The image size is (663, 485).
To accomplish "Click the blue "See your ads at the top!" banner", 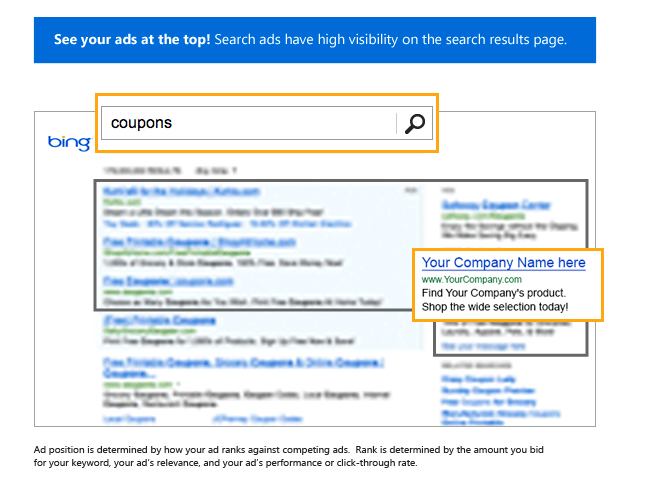I will (x=315, y=40).
